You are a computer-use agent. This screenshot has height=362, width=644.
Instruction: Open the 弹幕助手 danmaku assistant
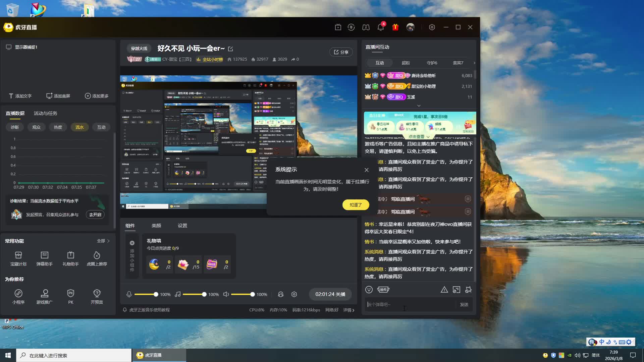pyautogui.click(x=44, y=258)
